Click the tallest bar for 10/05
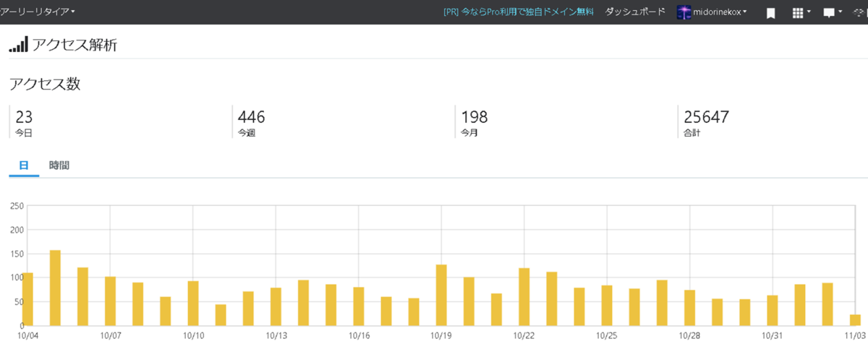This screenshot has height=344, width=868. click(55, 288)
